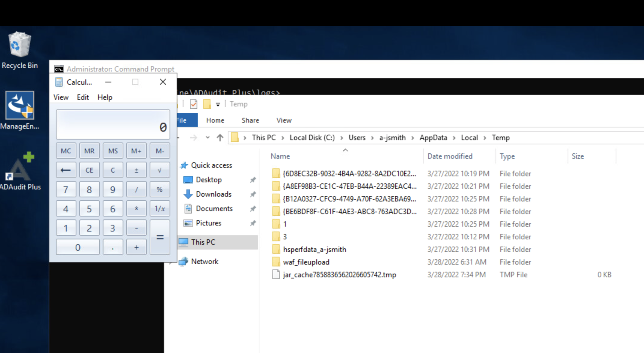Click the Up arrow in File Explorer
The height and width of the screenshot is (353, 644).
pos(220,138)
